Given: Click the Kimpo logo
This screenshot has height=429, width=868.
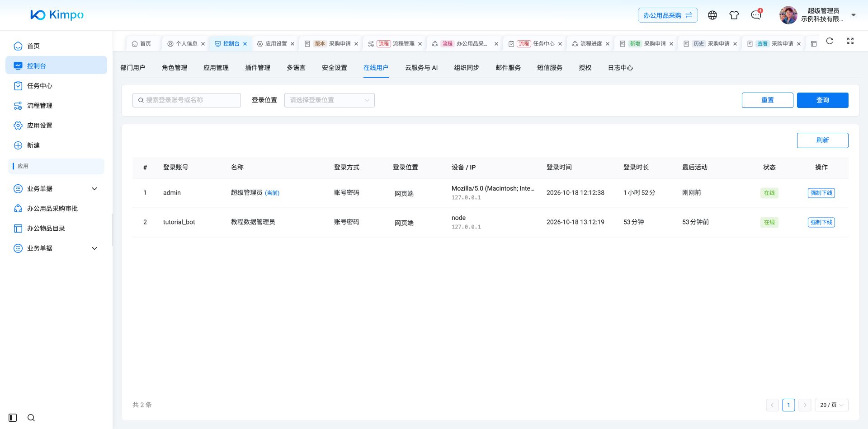Looking at the screenshot, I should (57, 15).
